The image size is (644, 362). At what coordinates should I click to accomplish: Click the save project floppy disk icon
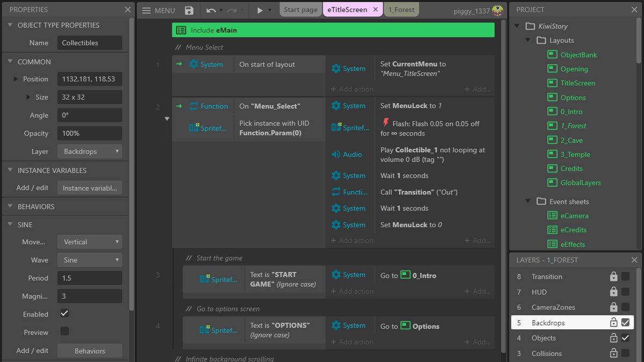pyautogui.click(x=189, y=10)
